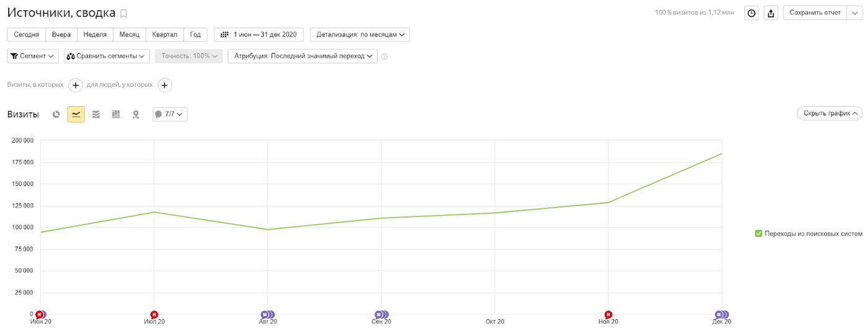
Task: Open the 7/7 chart notes dropdown
Action: point(170,114)
